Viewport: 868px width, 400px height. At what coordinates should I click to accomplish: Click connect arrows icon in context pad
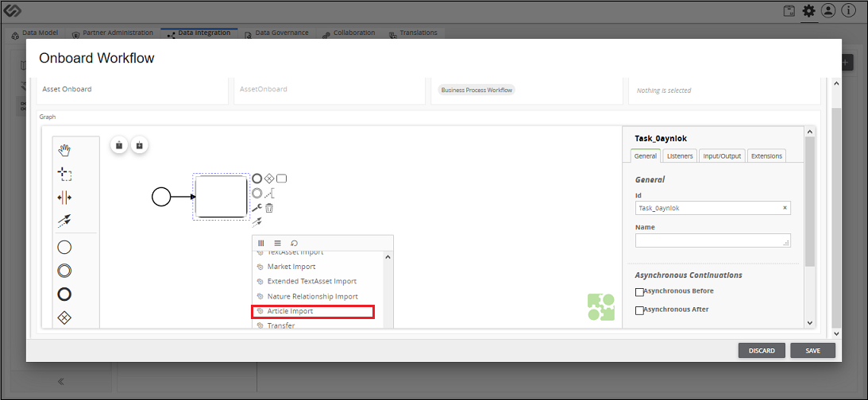click(257, 222)
